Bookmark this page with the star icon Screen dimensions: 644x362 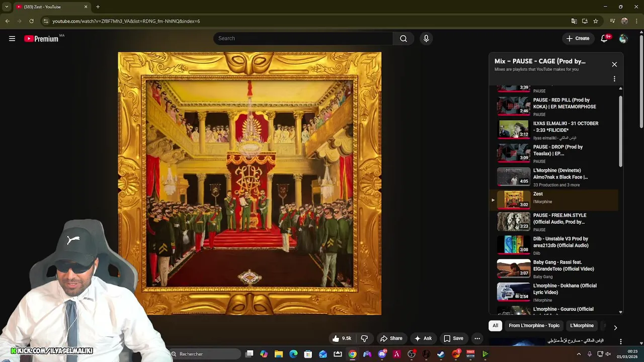[x=596, y=21]
